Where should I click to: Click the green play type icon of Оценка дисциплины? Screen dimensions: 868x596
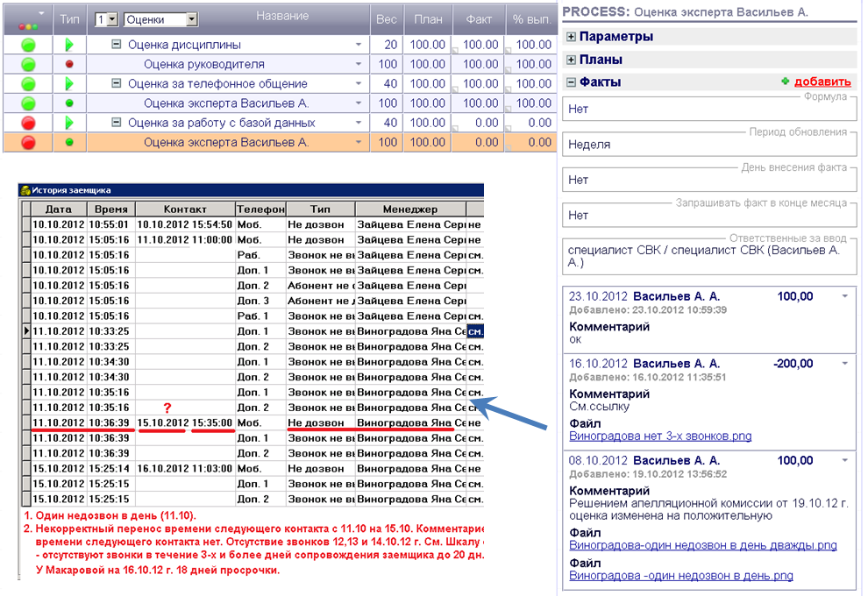click(x=69, y=45)
